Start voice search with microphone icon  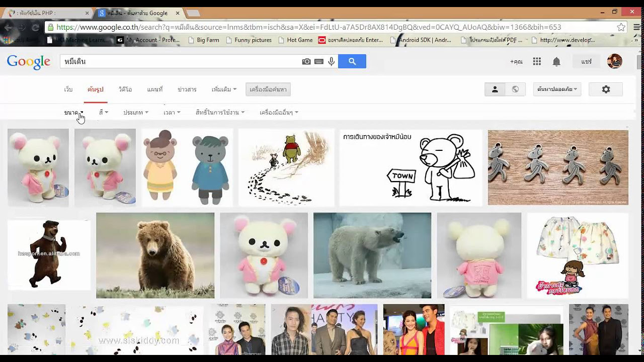(331, 61)
